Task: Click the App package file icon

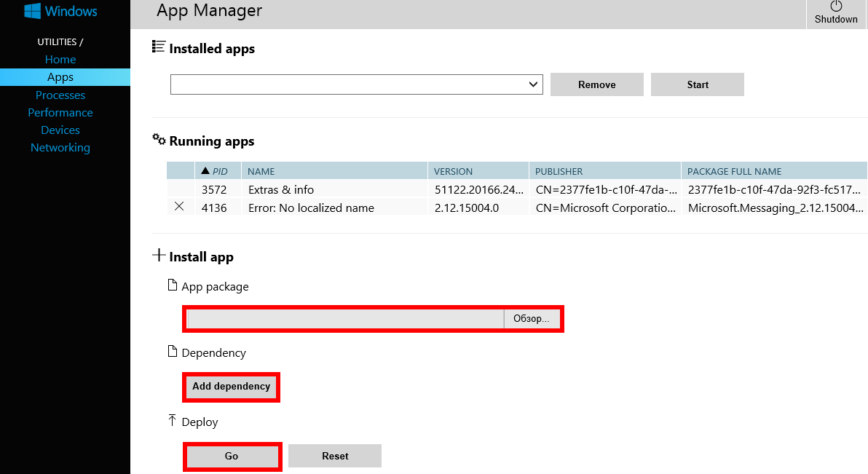Action: (173, 285)
